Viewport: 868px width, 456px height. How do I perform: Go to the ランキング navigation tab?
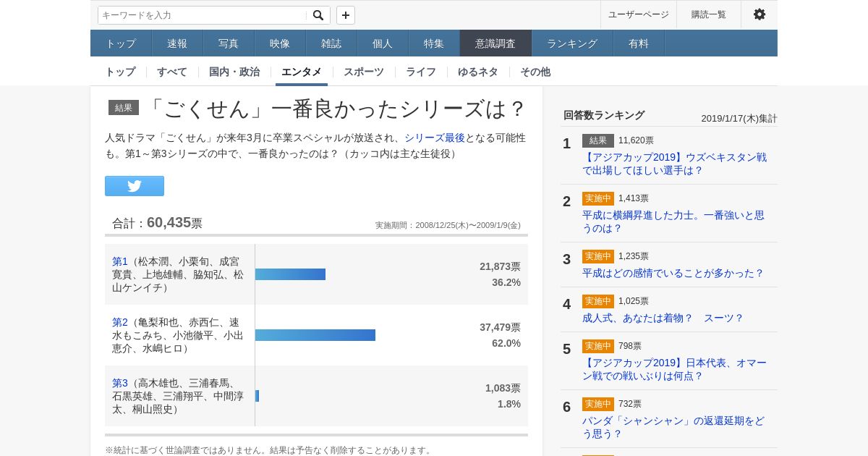[x=572, y=43]
